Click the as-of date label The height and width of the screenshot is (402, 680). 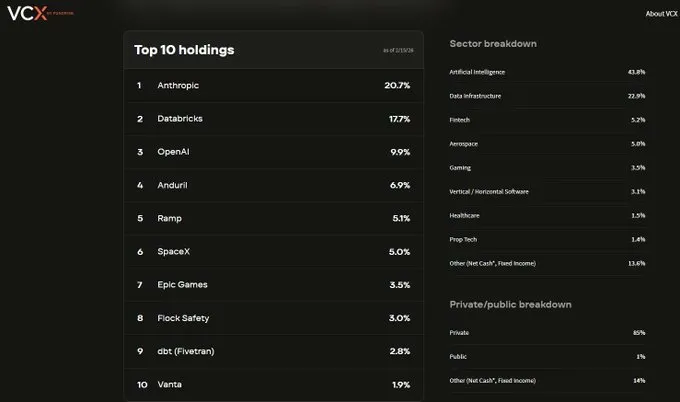point(398,50)
